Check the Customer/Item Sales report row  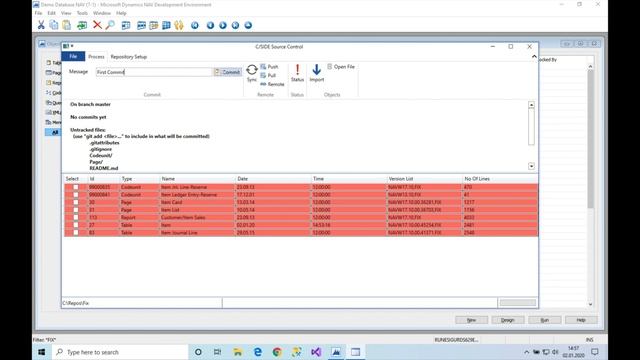(x=76, y=218)
